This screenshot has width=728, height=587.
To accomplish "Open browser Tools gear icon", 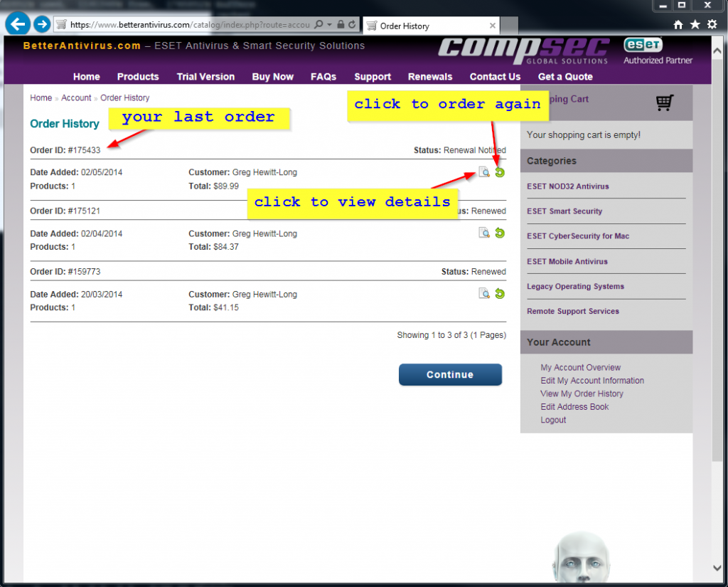I will click(x=712, y=25).
